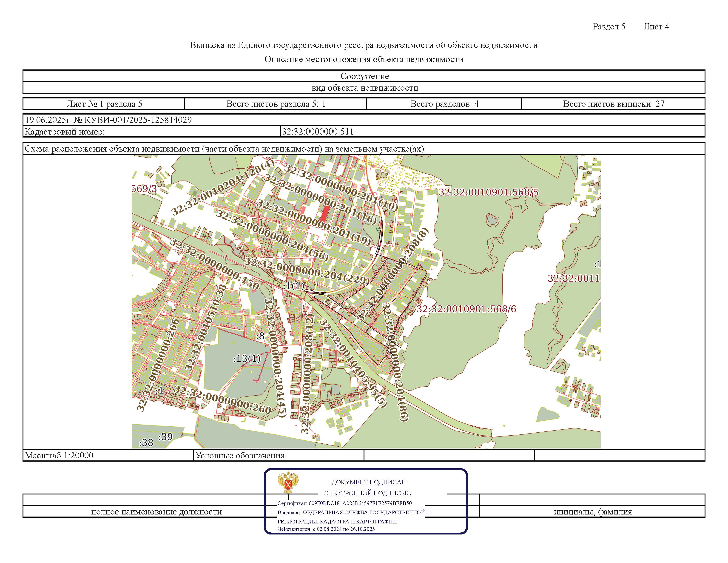Click the map label 32:32:0010405:95(5)
This screenshot has height=563, width=728.
353,363
